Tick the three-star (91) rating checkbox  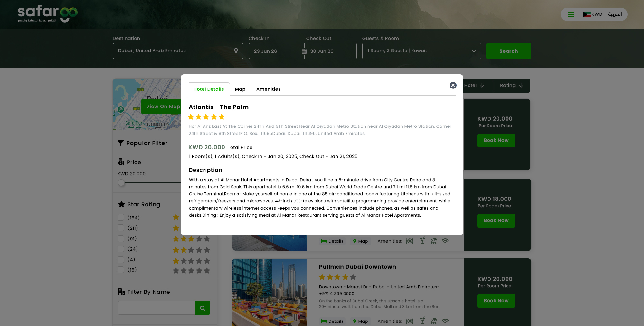tap(121, 238)
